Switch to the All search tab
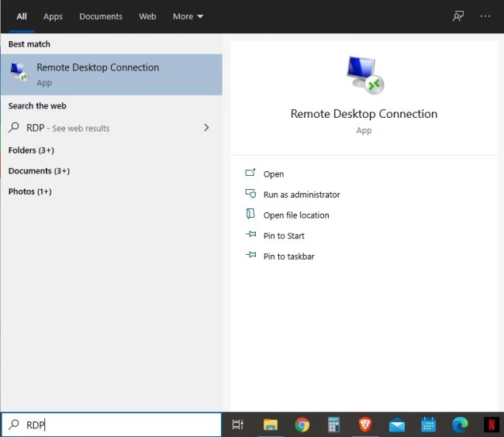 (x=22, y=16)
